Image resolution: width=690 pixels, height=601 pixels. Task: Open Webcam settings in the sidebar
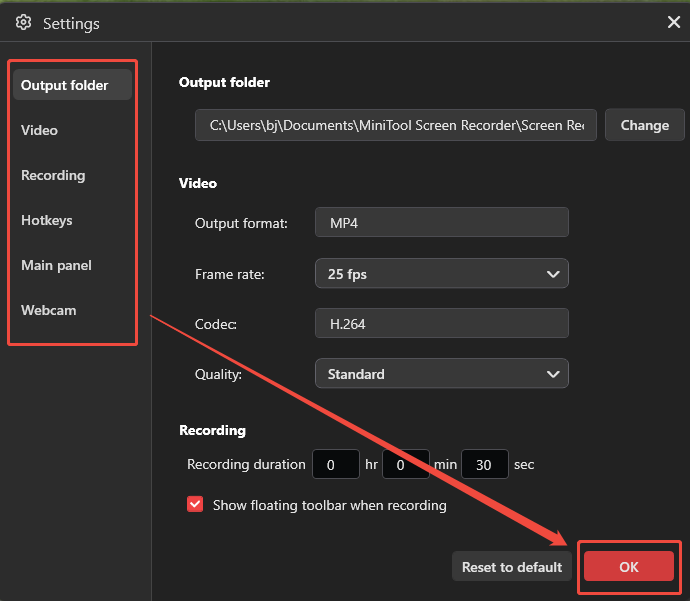[x=48, y=310]
